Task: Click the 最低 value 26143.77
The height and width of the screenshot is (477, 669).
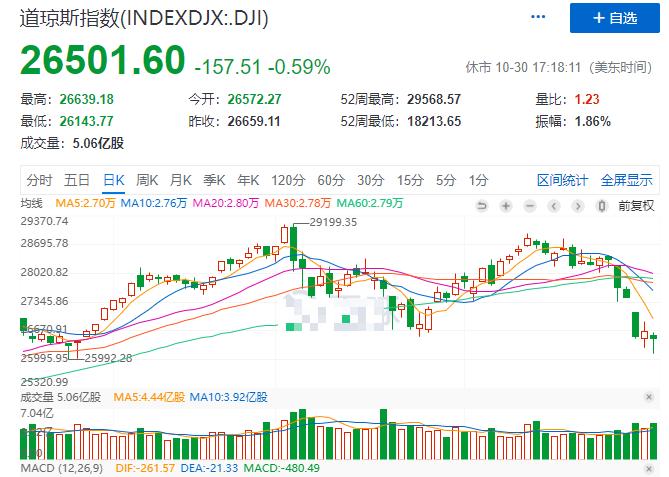Action: tap(87, 121)
